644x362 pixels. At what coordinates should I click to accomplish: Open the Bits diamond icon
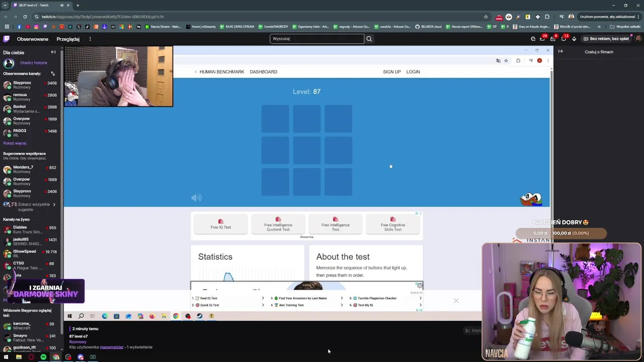[574, 39]
